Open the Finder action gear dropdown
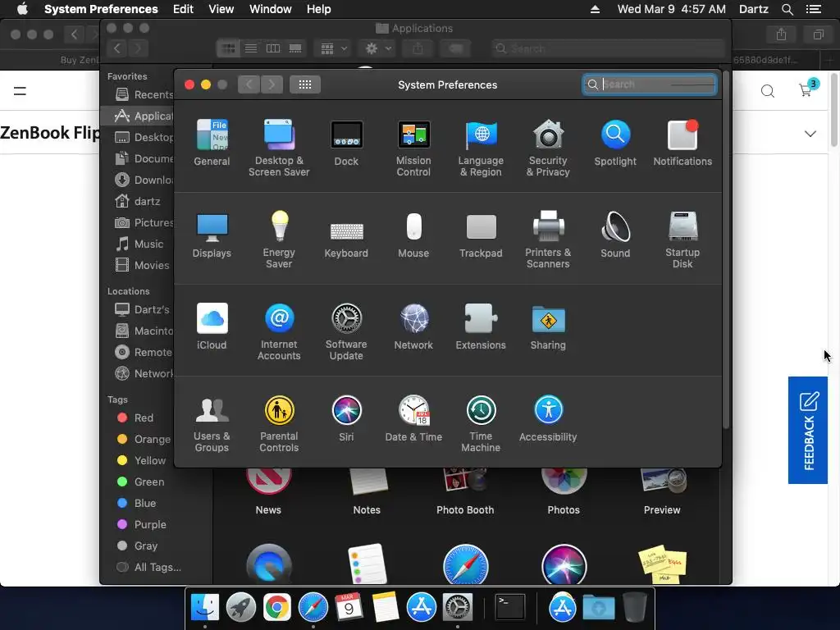The height and width of the screenshot is (630, 840). click(377, 48)
